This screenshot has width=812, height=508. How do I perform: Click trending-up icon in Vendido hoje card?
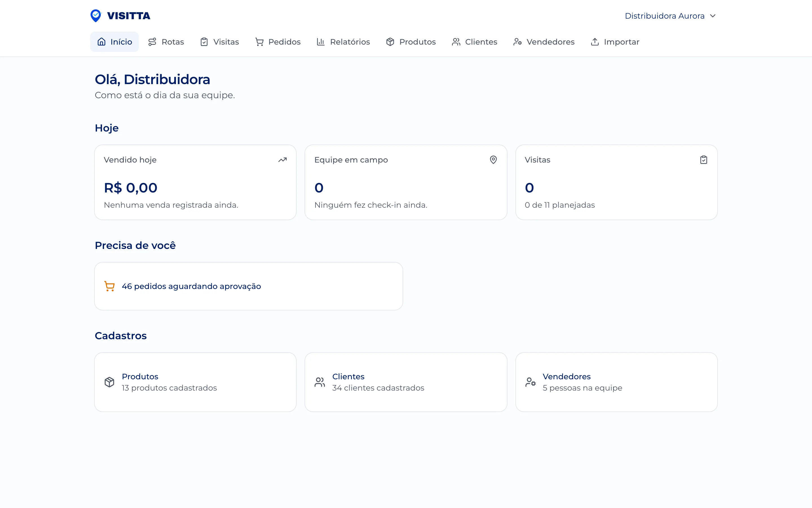(x=283, y=160)
